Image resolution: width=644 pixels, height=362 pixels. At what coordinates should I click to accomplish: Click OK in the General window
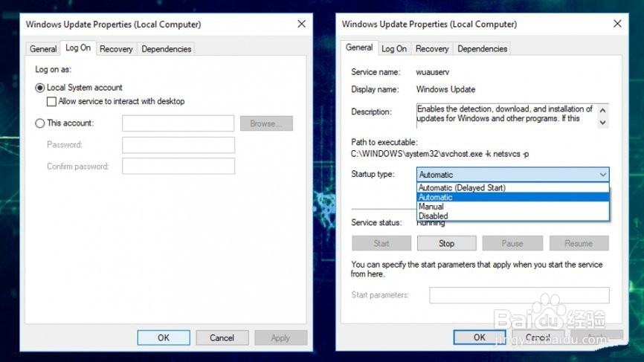(480, 337)
